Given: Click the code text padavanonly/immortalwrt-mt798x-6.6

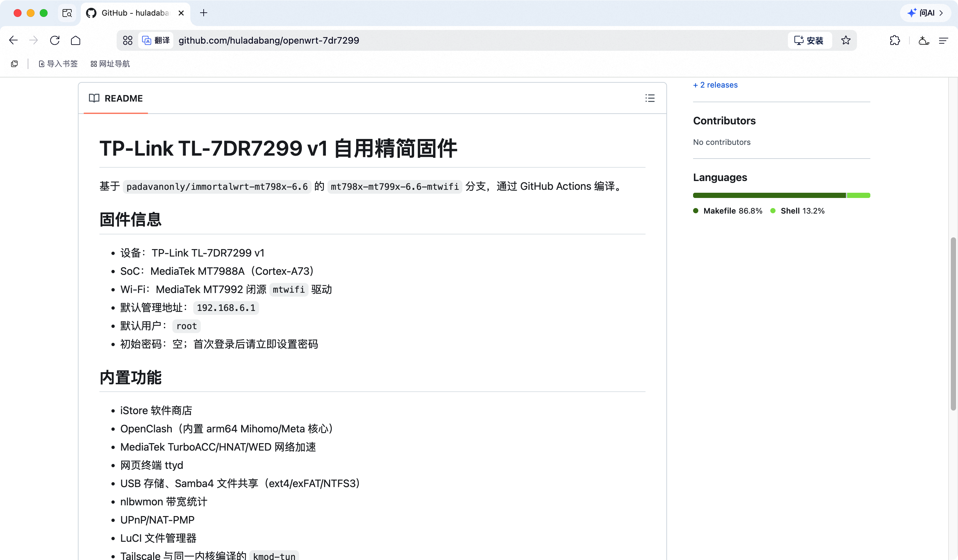Looking at the screenshot, I should pyautogui.click(x=217, y=187).
